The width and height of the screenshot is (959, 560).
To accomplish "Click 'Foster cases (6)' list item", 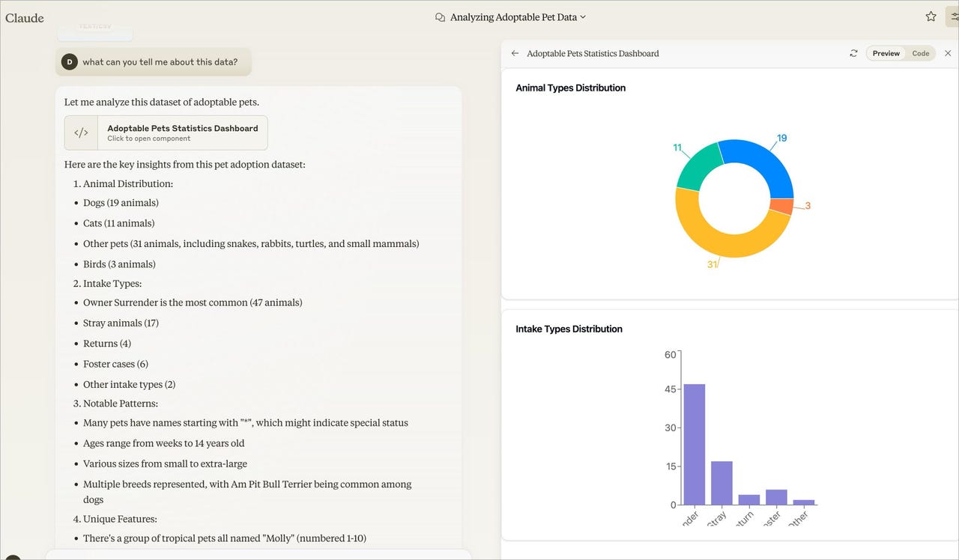I will pos(115,364).
